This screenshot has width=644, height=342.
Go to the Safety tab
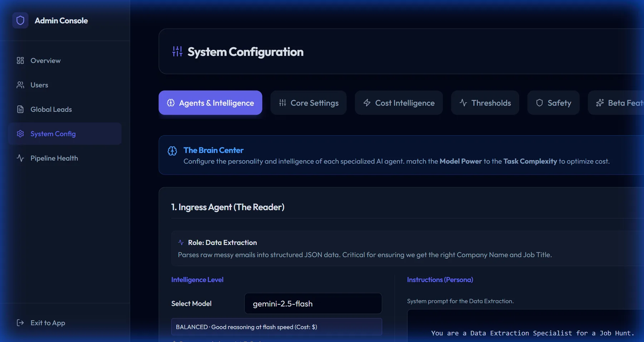553,103
